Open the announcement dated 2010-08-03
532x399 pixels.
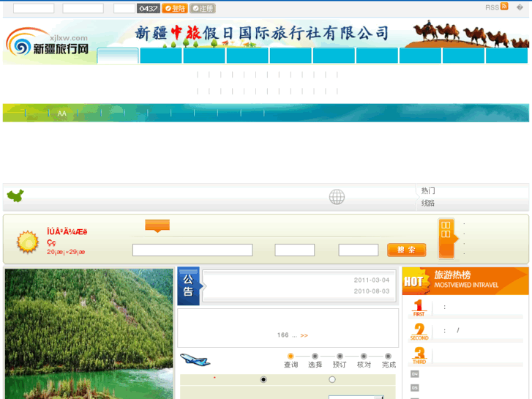pyautogui.click(x=372, y=291)
